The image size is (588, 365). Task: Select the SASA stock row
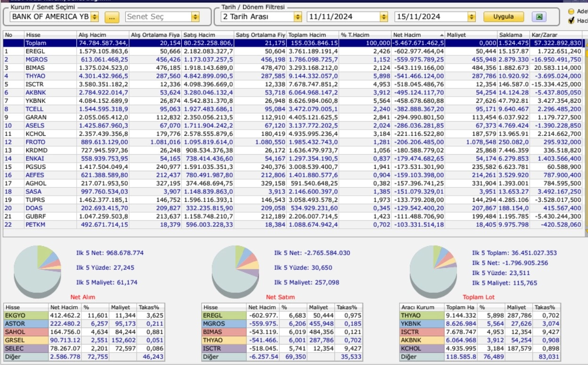click(293, 191)
